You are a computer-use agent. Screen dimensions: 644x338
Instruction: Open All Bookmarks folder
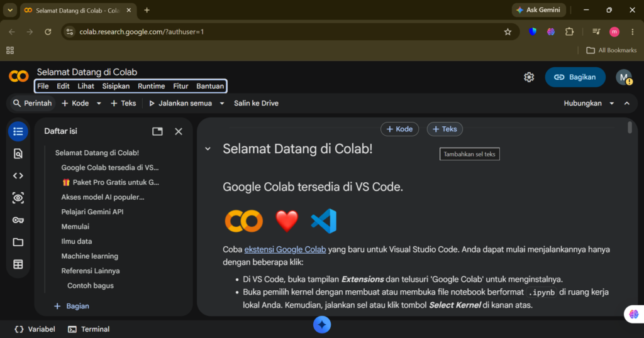[x=611, y=50]
